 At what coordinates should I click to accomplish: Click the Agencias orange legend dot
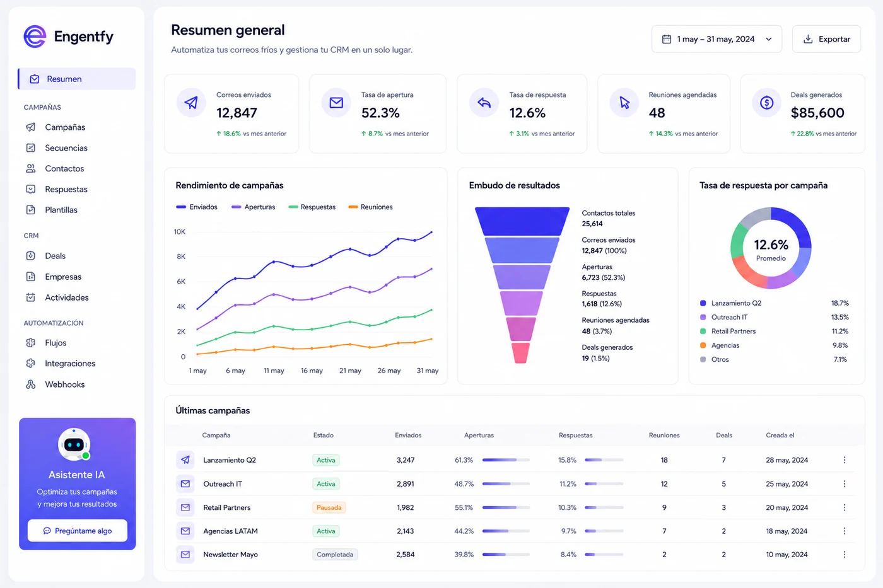(x=703, y=345)
